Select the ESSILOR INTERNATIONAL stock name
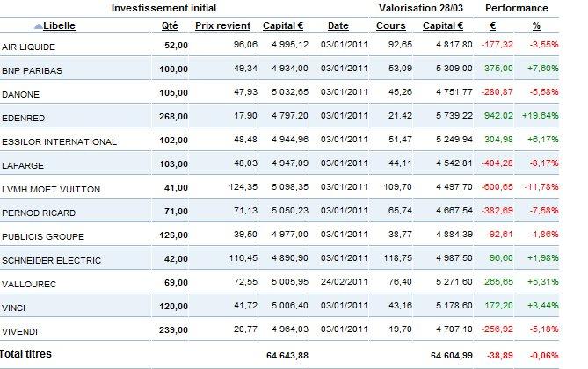This screenshot has height=369, width=588. click(60, 141)
